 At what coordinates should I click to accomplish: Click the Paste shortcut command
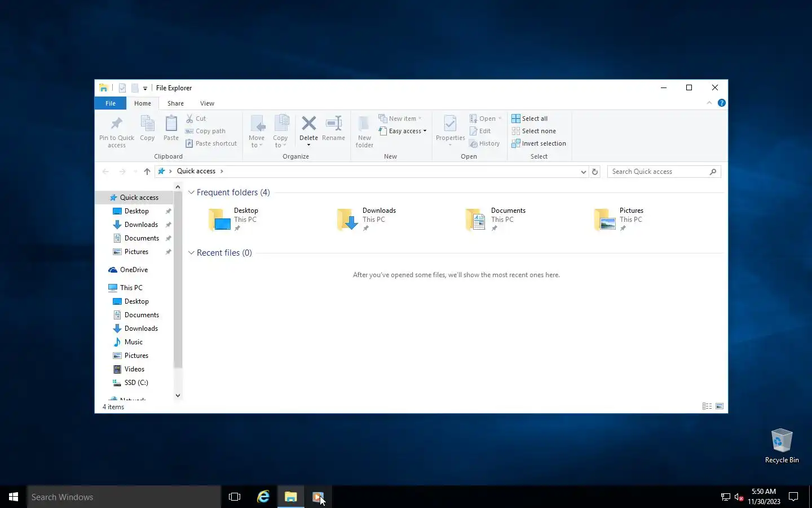click(x=211, y=143)
